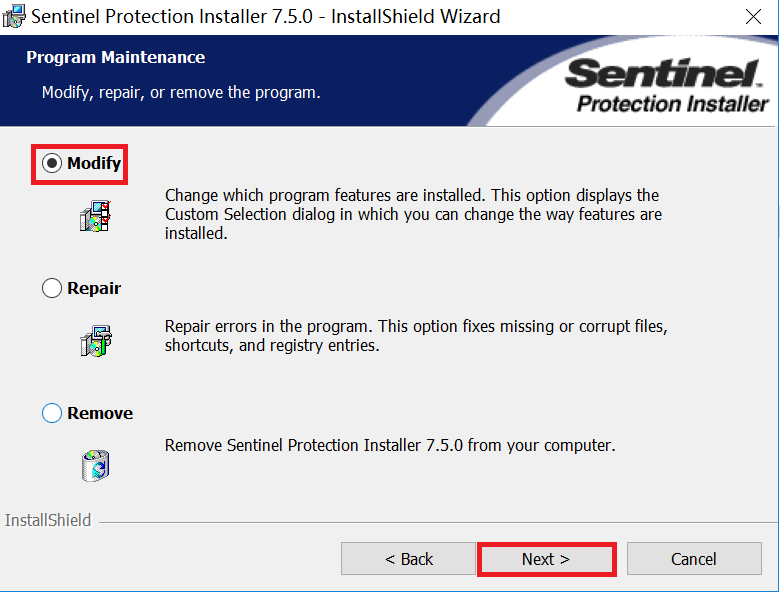780x592 pixels.
Task: Go back with the Back button
Action: click(x=408, y=559)
